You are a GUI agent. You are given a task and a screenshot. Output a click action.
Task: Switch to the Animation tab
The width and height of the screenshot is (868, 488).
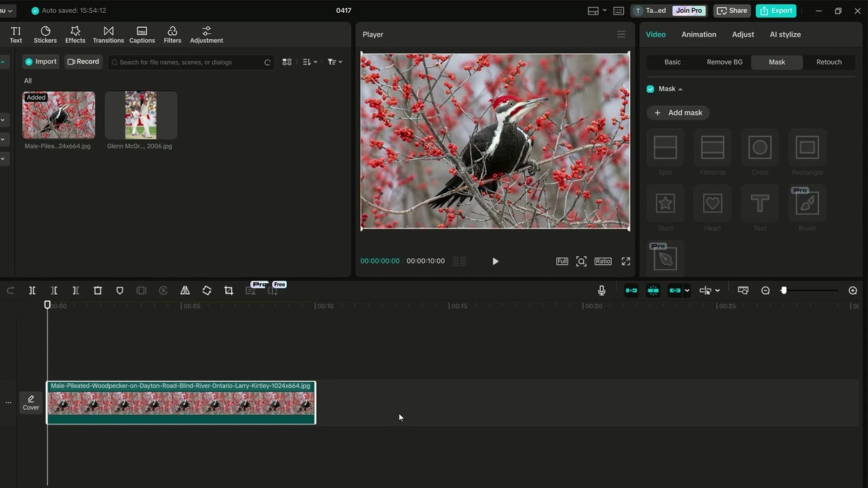coord(698,34)
